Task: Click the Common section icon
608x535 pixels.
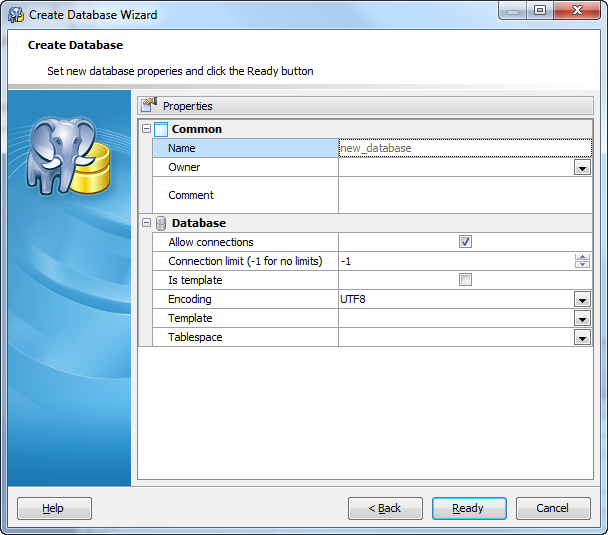Action: 161,129
